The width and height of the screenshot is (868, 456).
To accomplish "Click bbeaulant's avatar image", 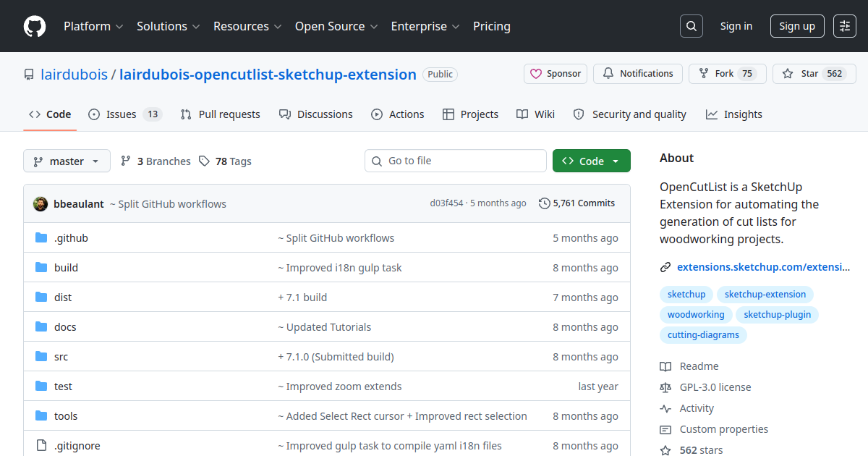I will pos(41,204).
